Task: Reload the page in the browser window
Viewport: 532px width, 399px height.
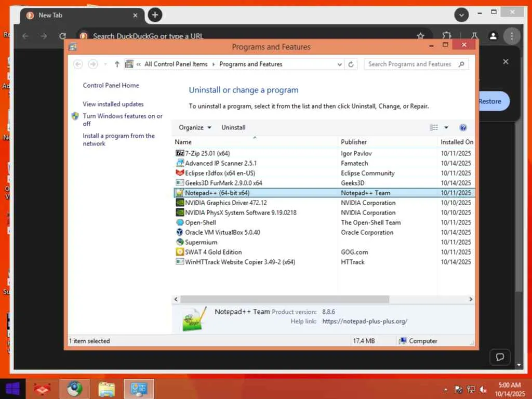Action: click(62, 36)
